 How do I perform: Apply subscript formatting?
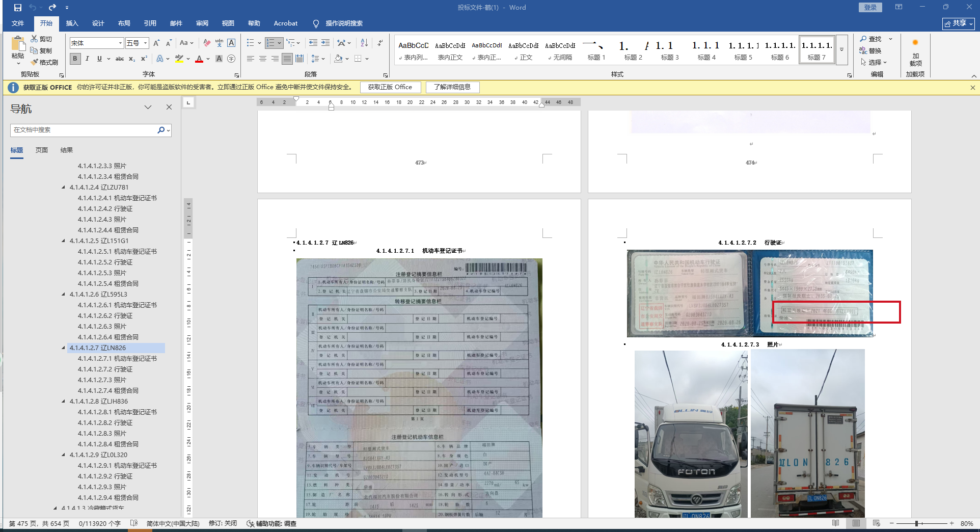(x=132, y=59)
